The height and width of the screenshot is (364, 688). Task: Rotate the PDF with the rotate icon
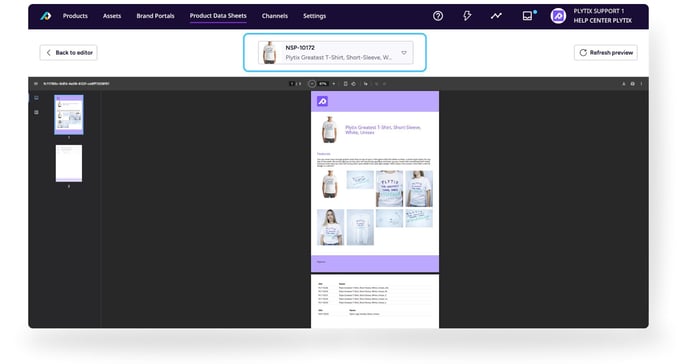click(x=354, y=84)
